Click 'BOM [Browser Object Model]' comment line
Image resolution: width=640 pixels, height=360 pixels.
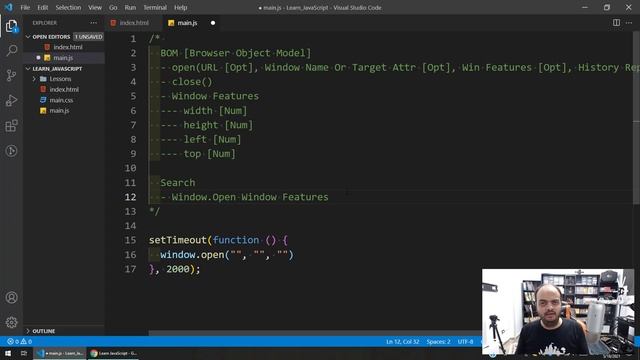point(236,53)
